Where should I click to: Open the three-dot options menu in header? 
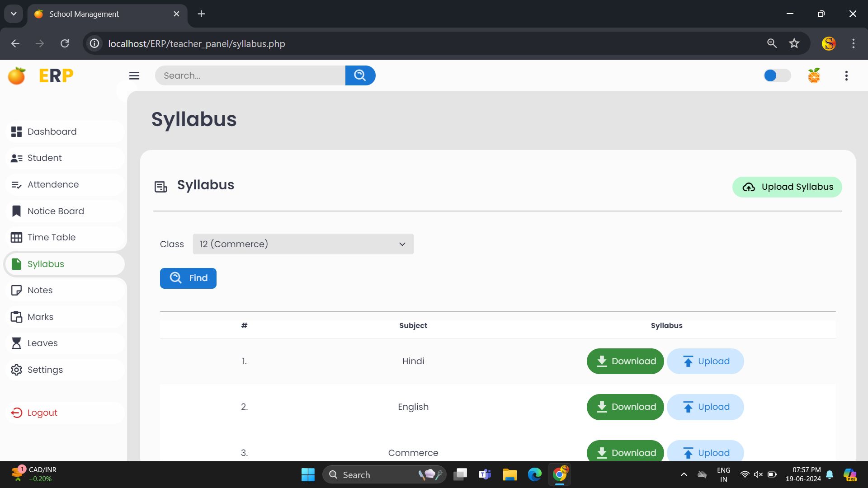[846, 75]
